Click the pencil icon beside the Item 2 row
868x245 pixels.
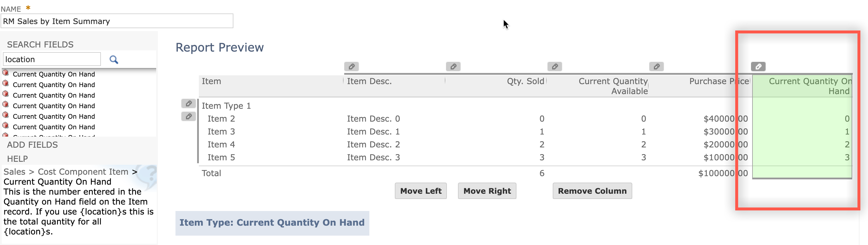pos(188,116)
